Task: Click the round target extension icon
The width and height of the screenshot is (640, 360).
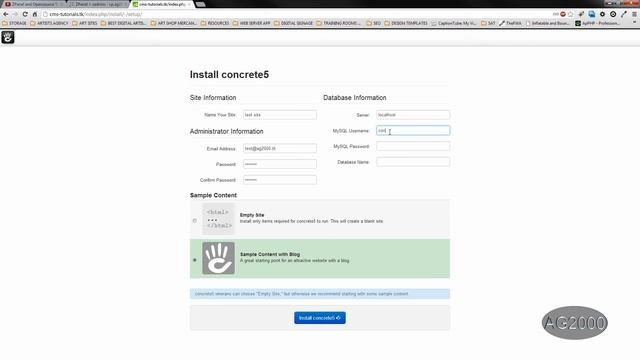Action: coord(613,14)
